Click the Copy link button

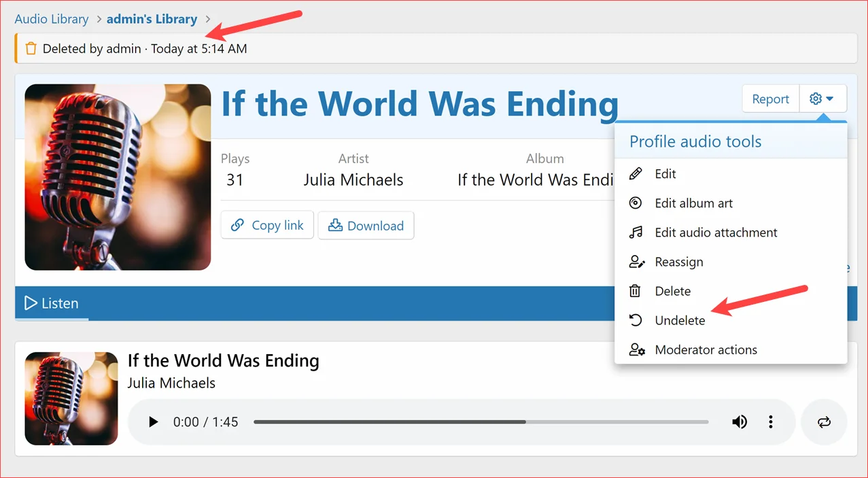point(267,226)
